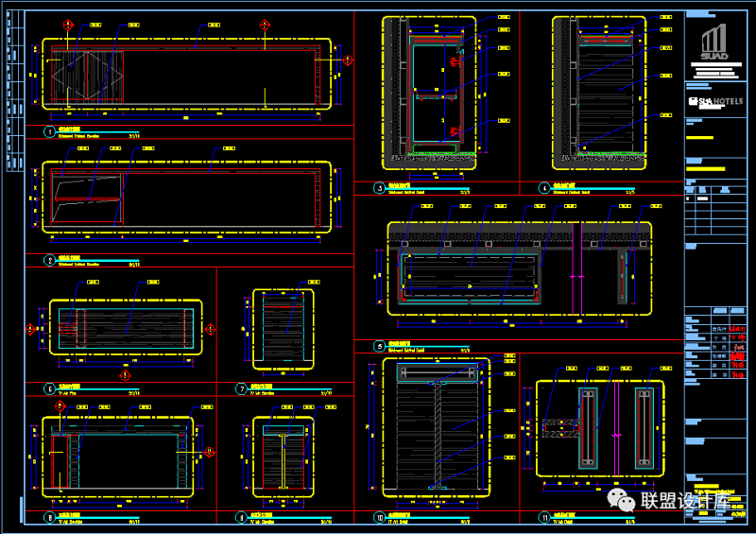
Task: Click the WeChat watermark icon
Action: pyautogui.click(x=622, y=499)
